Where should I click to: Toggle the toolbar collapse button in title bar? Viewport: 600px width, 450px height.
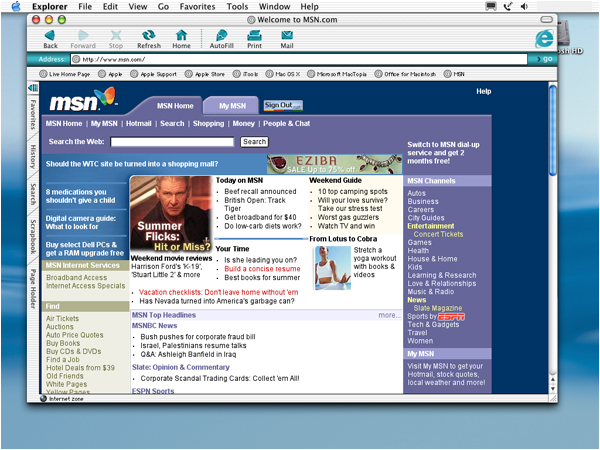click(x=546, y=20)
